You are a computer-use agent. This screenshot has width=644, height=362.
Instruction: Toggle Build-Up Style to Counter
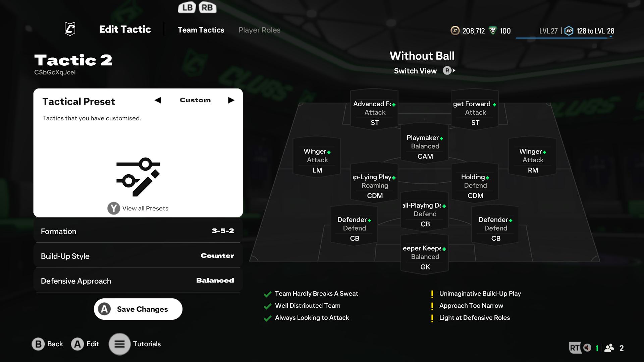[x=137, y=255]
